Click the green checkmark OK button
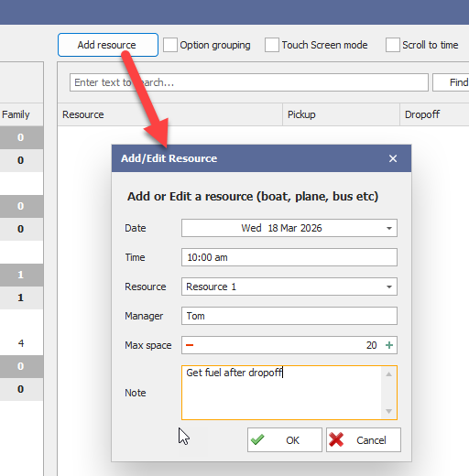Viewport: 469px width, 476px height. 285,439
